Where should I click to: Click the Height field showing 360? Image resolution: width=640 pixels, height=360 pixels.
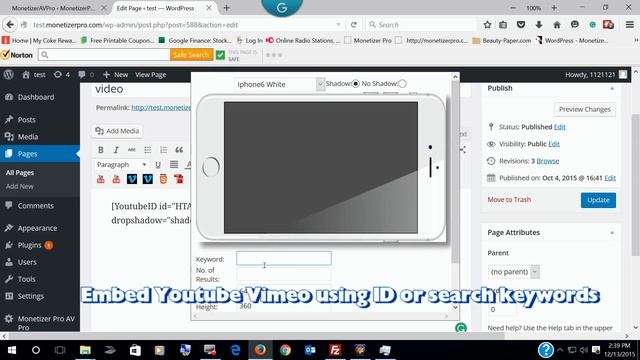pyautogui.click(x=284, y=306)
